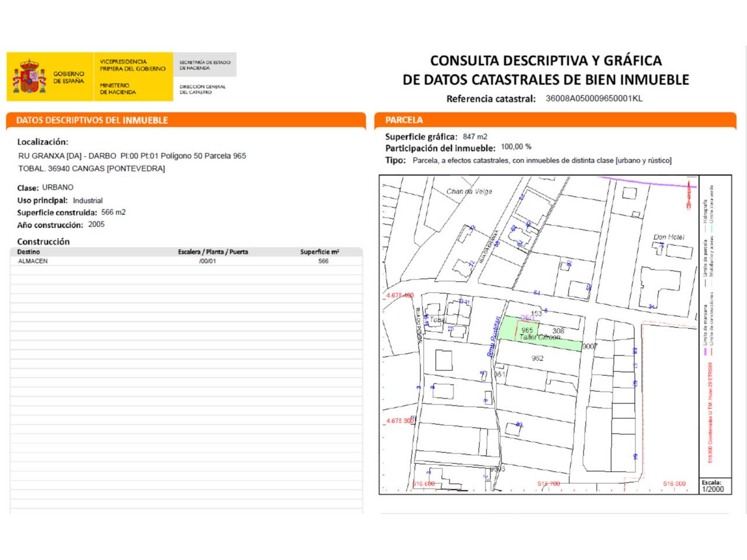
Task: Click the 'Localización:' label
Action: click(x=43, y=142)
